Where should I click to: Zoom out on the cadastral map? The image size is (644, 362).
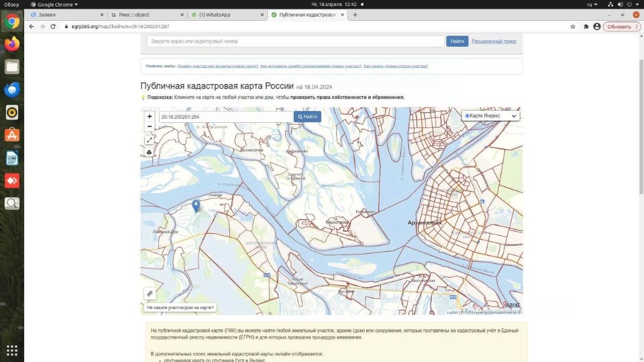coord(149,126)
